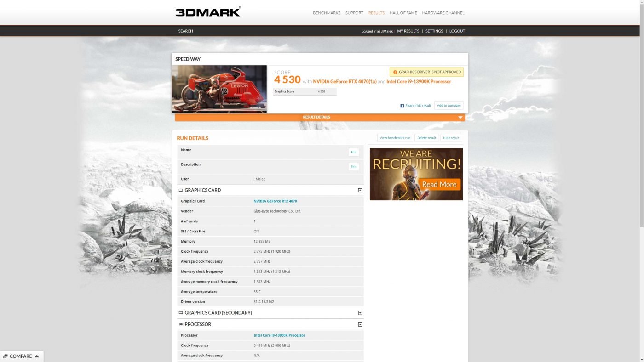Expand the GRAPHICS CARD (SECONDARY) section
The height and width of the screenshot is (362, 644).
[x=360, y=313]
